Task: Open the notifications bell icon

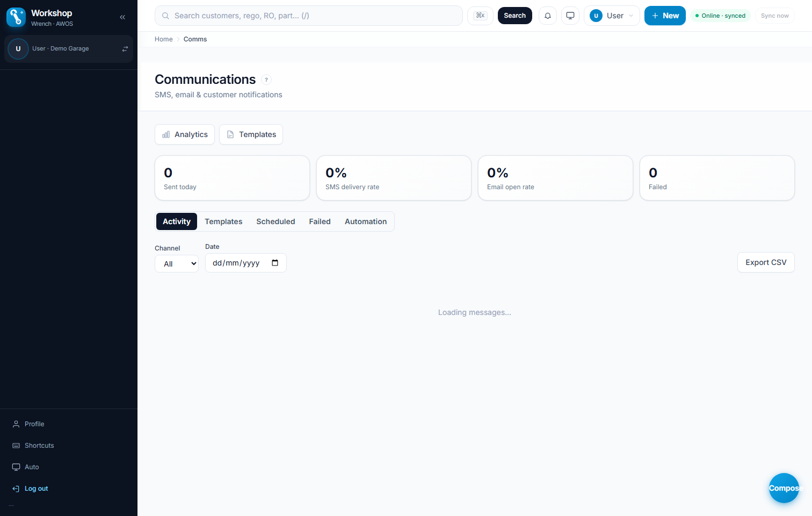Action: [x=548, y=16]
